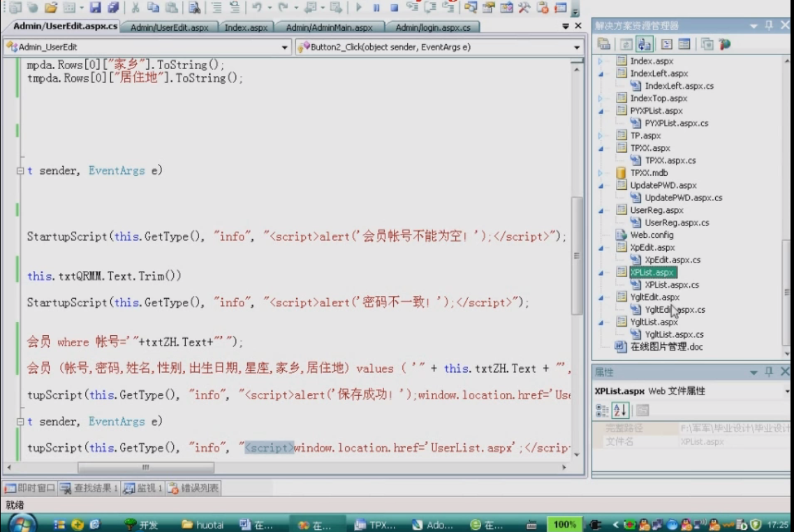Switch to the Admin/UserEdit.aspx.cs tab
794x532 pixels.
point(65,26)
